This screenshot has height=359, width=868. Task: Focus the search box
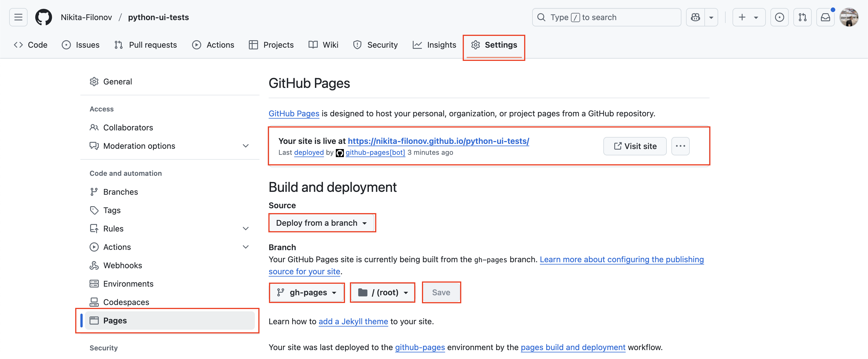click(x=606, y=17)
